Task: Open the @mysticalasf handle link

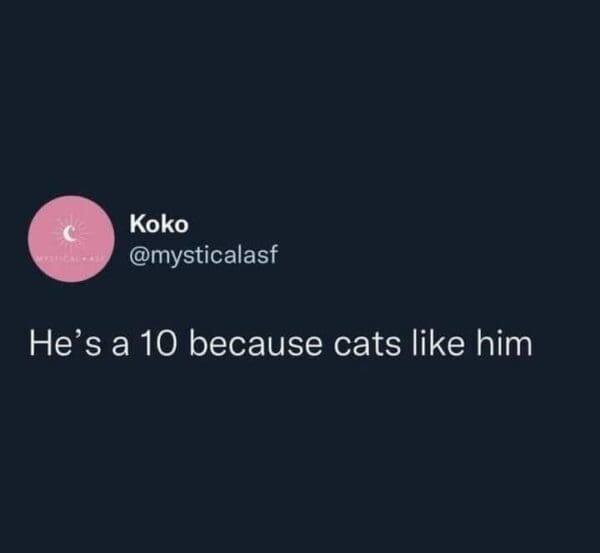Action: (x=200, y=257)
